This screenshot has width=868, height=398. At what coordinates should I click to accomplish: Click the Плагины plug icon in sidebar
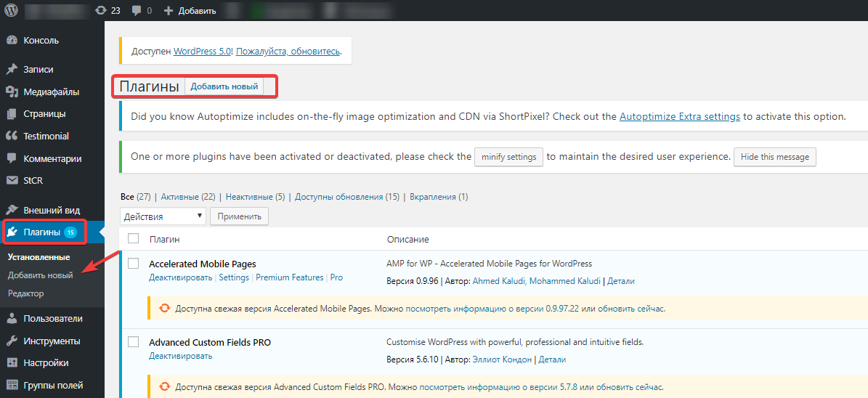[x=12, y=232]
